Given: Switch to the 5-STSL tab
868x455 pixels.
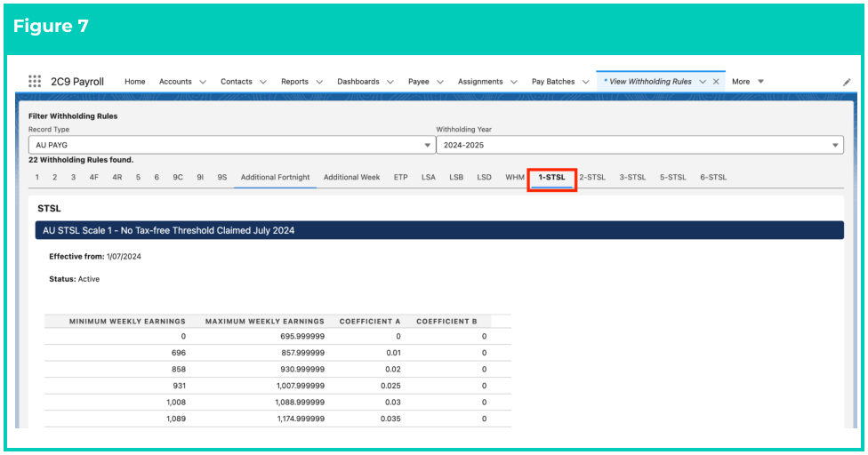Looking at the screenshot, I should pos(673,178).
